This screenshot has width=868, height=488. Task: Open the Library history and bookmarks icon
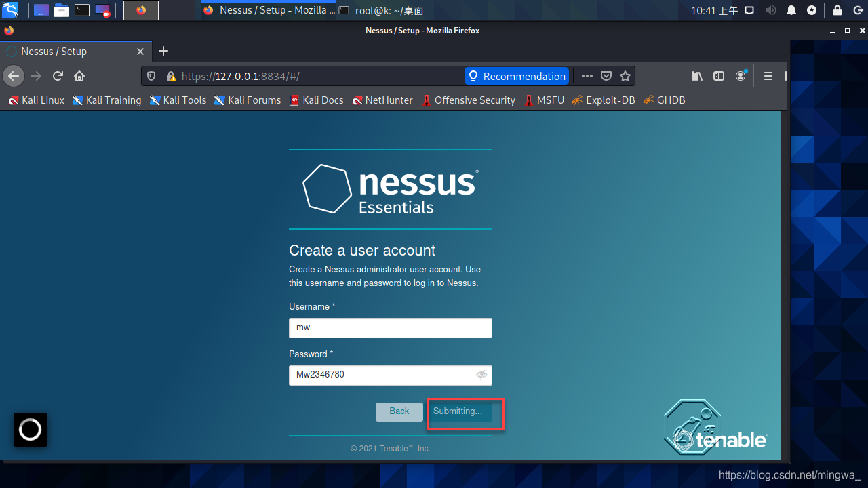point(697,76)
